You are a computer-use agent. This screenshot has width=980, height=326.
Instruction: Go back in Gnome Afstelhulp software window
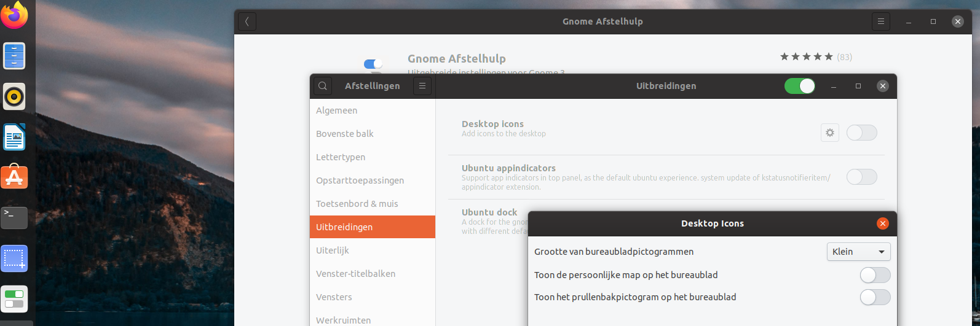coord(247,21)
